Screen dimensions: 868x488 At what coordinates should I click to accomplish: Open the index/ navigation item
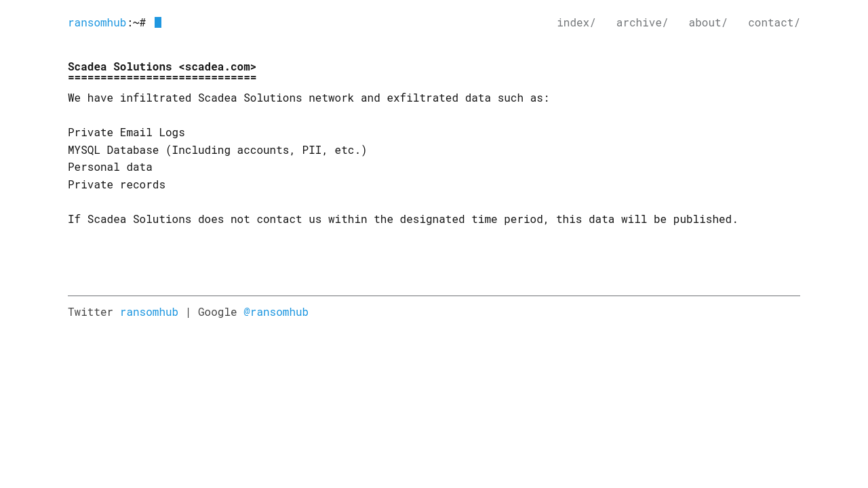576,23
